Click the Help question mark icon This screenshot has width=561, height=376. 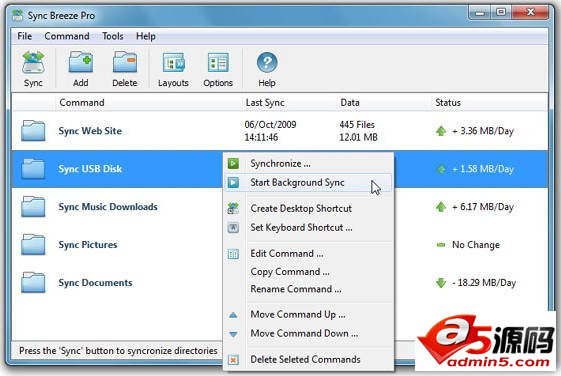pos(267,62)
